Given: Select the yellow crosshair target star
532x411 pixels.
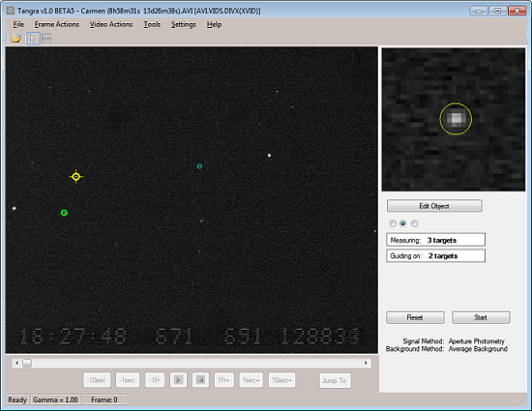Looking at the screenshot, I should [x=76, y=177].
